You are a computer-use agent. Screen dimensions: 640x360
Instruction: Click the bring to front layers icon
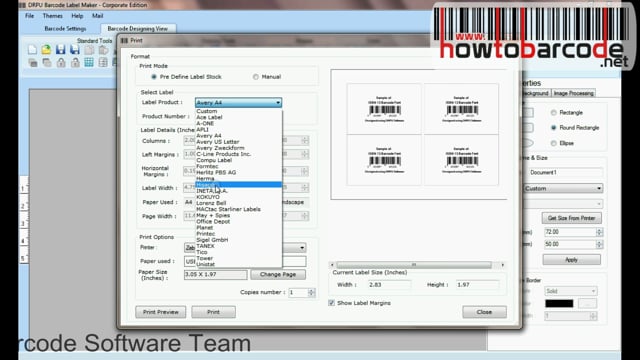tap(33, 62)
